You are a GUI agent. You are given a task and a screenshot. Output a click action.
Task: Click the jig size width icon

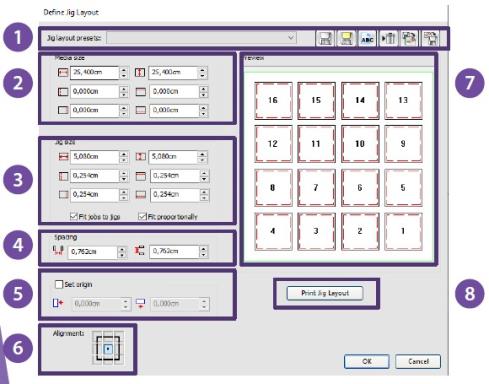[x=63, y=157]
